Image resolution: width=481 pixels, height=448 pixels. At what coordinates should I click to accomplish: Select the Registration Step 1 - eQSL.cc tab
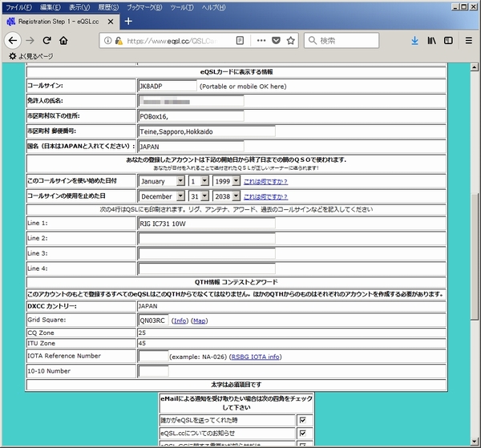point(61,22)
